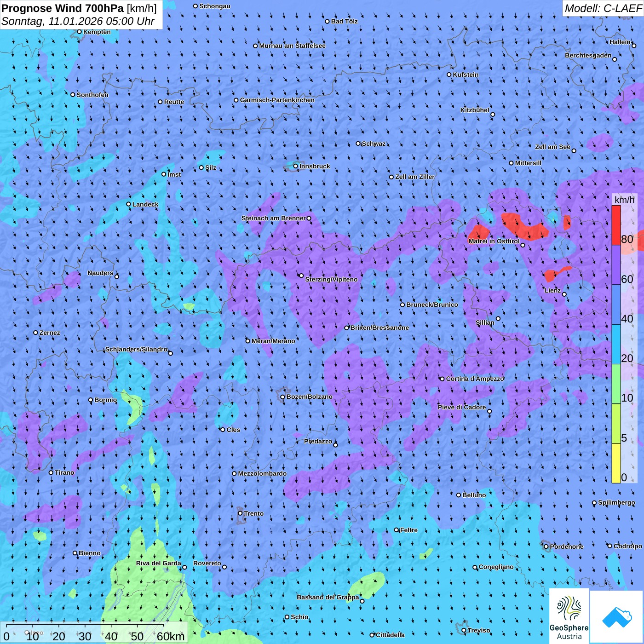Screen dimensions: 644x644
Task: Click the Riva del Garda label
Action: point(159,563)
